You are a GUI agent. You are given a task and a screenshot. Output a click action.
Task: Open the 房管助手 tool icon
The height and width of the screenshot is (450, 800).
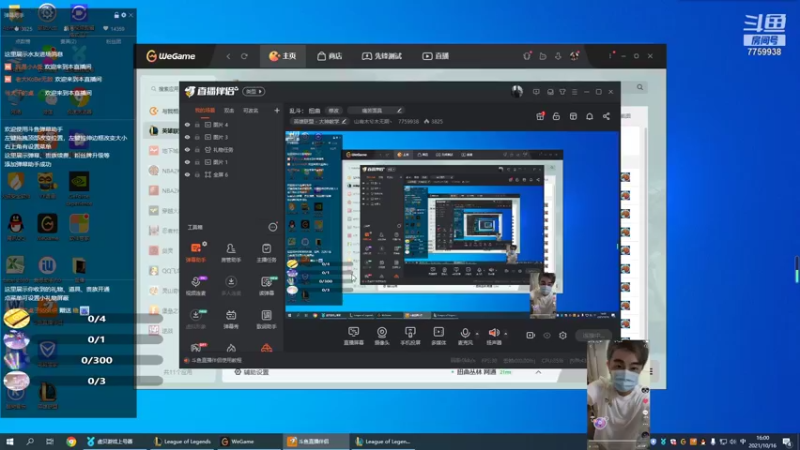231,252
